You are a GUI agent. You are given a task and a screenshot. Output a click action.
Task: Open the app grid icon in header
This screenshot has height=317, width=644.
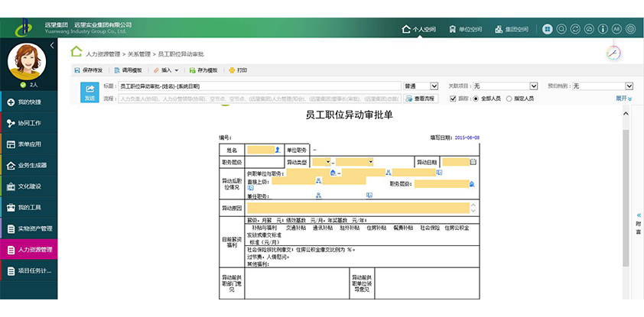(547, 29)
